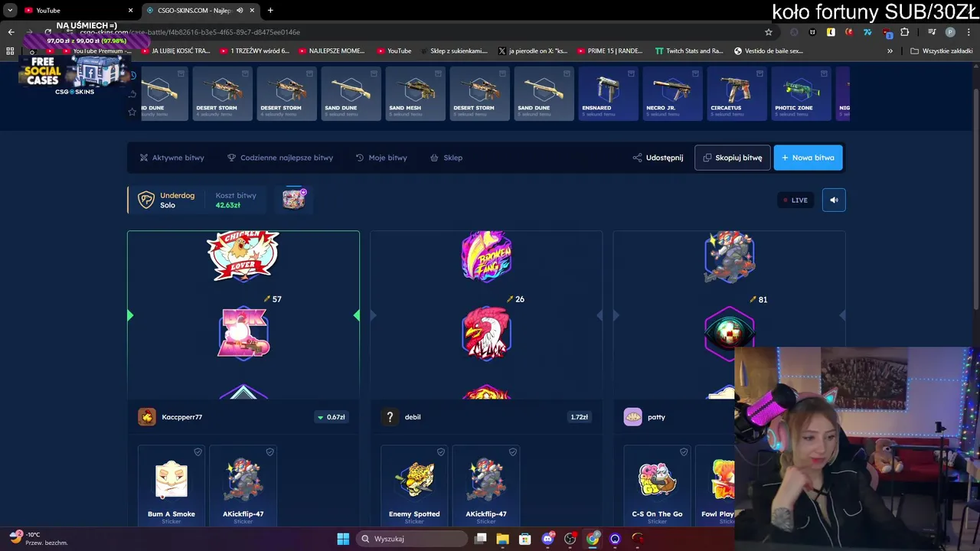980x551 pixels.
Task: Click the 1.72zł value next to debil
Action: click(579, 417)
